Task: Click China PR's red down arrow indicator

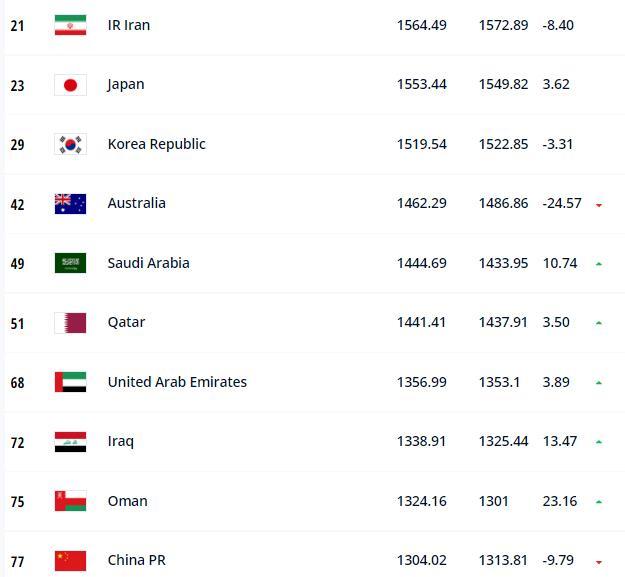Action: [x=598, y=562]
